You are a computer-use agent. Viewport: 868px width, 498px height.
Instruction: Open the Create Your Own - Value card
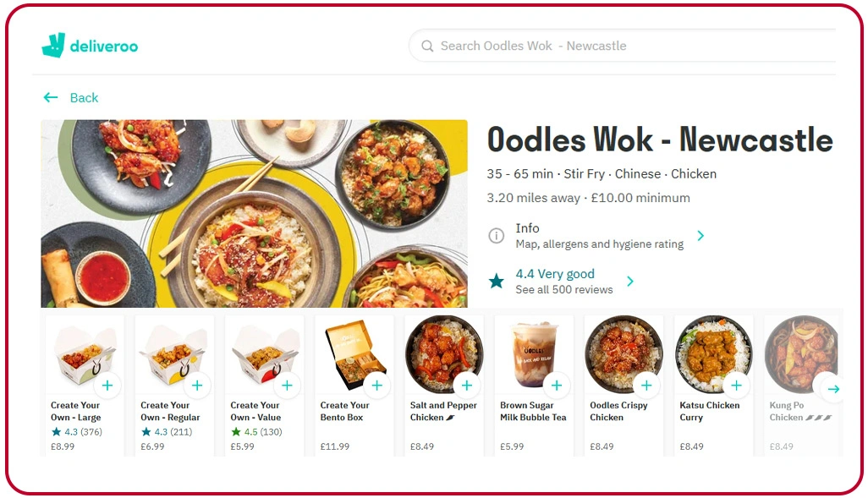(x=264, y=386)
